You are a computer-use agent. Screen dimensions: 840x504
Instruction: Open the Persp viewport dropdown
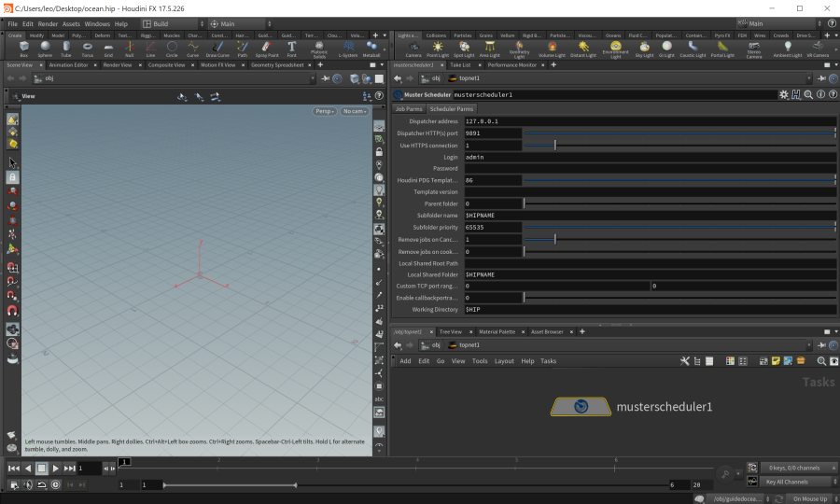[x=324, y=111]
